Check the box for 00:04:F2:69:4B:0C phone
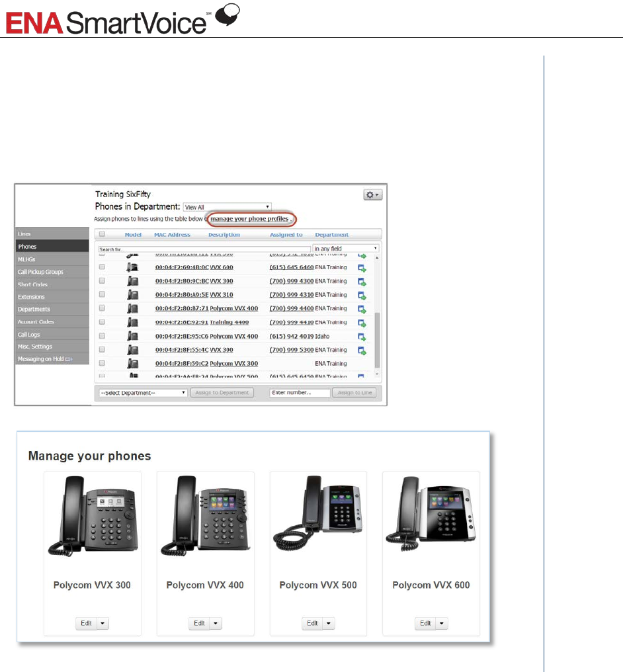This screenshot has height=672, width=623. tap(102, 267)
